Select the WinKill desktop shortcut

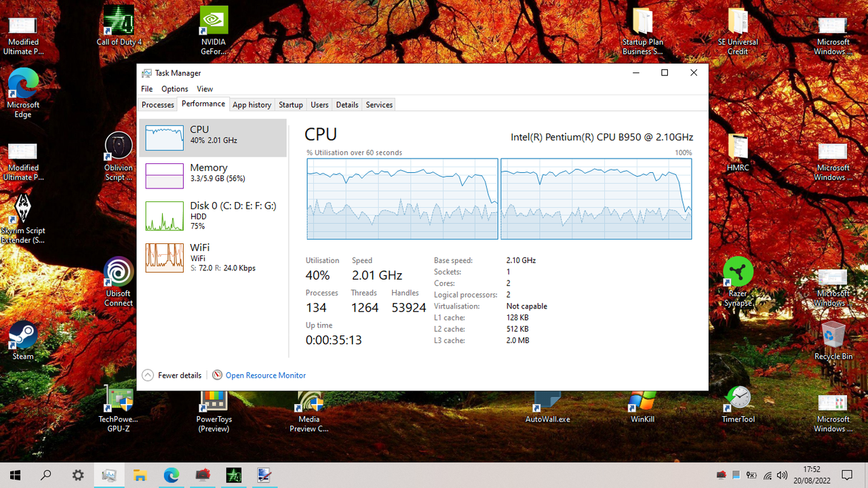(x=643, y=406)
